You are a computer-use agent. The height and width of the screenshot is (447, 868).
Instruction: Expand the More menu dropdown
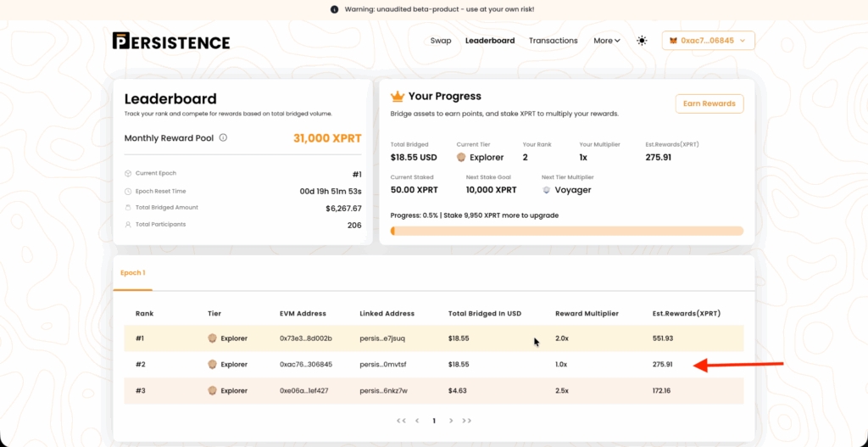tap(607, 41)
